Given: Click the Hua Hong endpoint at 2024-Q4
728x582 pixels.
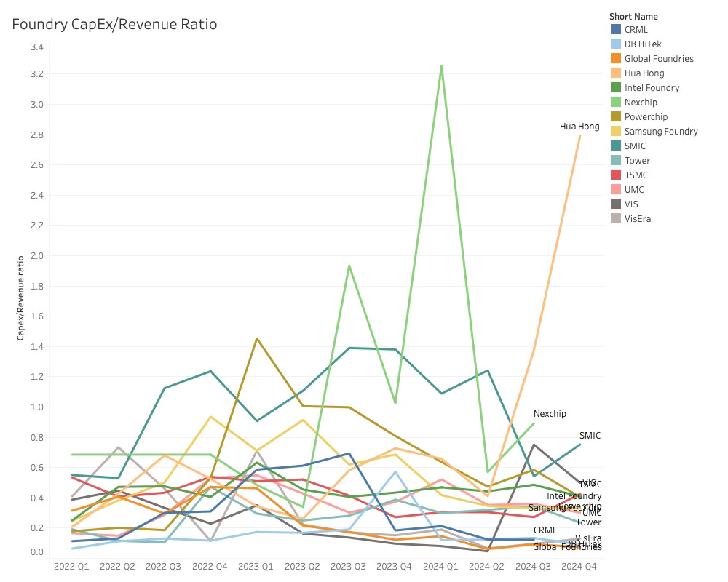Looking at the screenshot, I should pos(579,136).
